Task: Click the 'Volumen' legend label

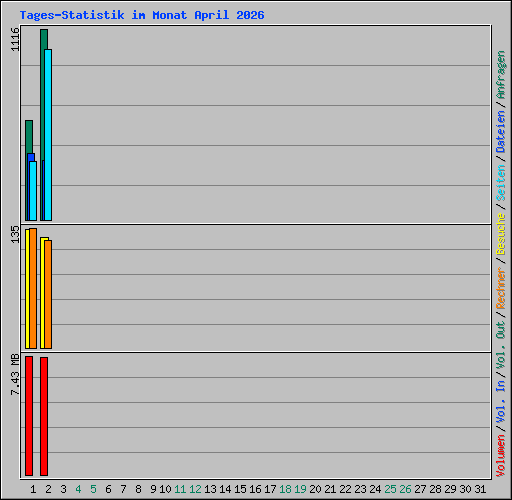Action: [501, 455]
